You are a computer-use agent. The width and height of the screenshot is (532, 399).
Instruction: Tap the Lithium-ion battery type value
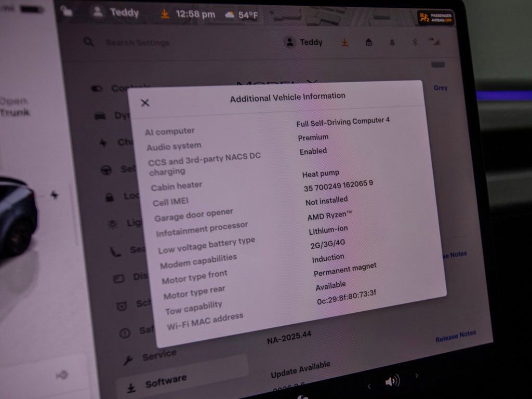coord(328,230)
